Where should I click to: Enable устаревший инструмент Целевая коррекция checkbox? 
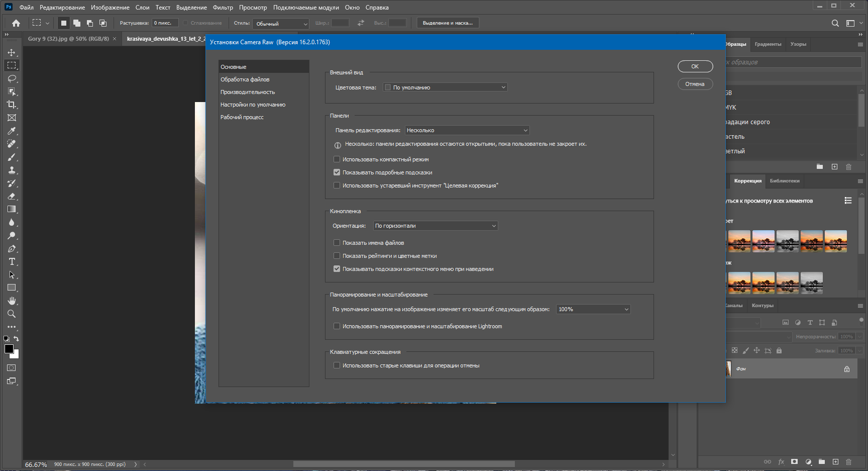[337, 185]
